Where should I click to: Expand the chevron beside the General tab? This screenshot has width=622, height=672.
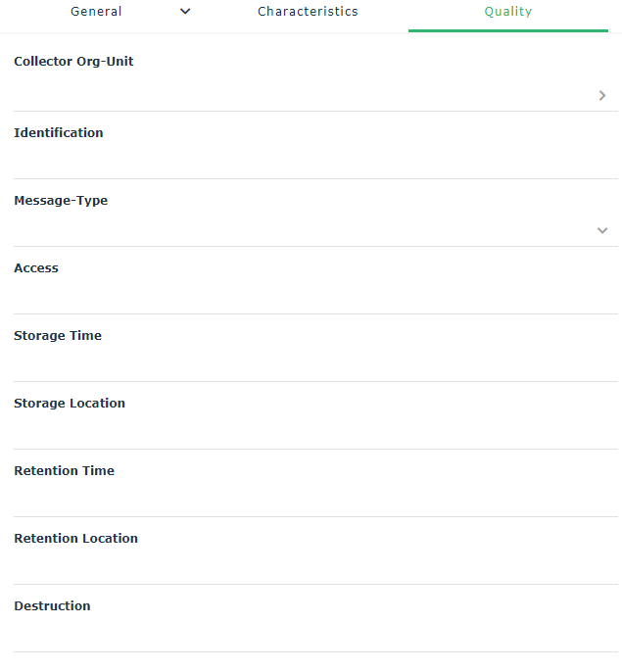point(185,12)
